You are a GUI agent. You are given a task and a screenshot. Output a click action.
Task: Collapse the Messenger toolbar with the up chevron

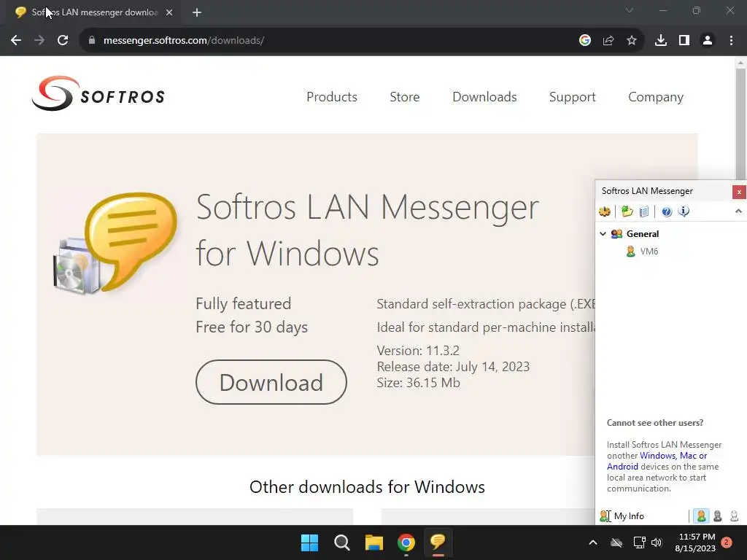pyautogui.click(x=738, y=211)
